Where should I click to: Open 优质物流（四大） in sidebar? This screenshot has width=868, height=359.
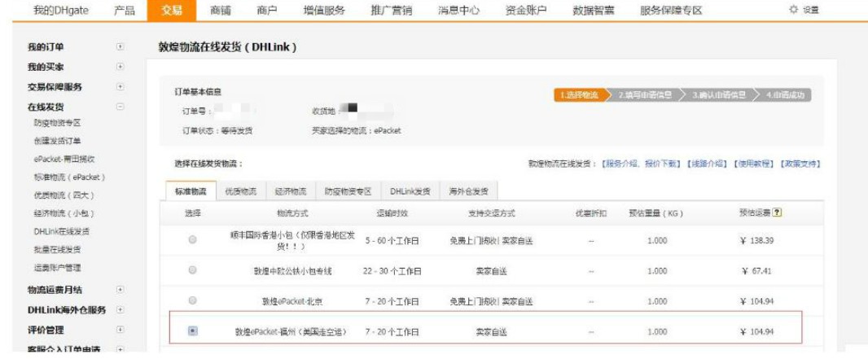64,195
